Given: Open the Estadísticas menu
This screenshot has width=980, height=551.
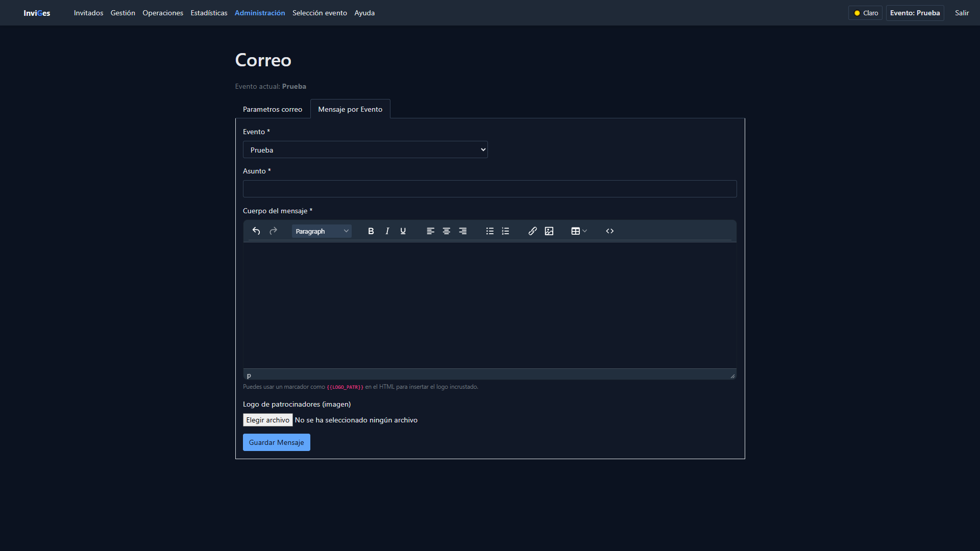Looking at the screenshot, I should [209, 13].
